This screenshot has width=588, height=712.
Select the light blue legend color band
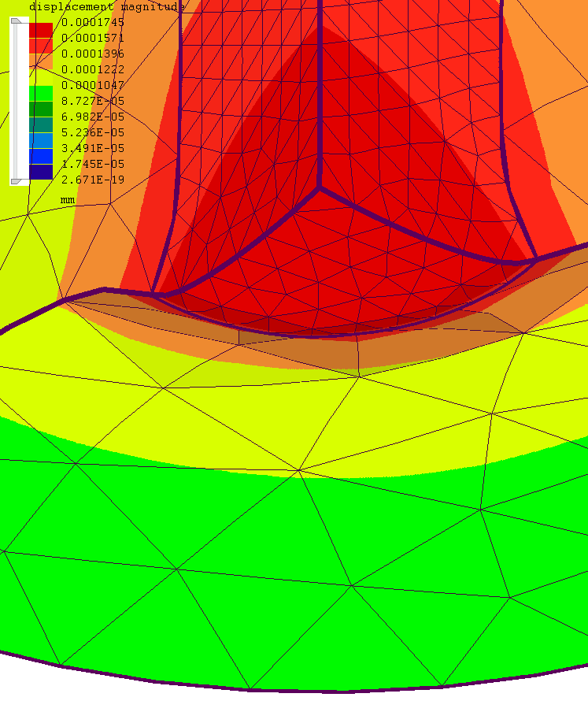pyautogui.click(x=41, y=140)
